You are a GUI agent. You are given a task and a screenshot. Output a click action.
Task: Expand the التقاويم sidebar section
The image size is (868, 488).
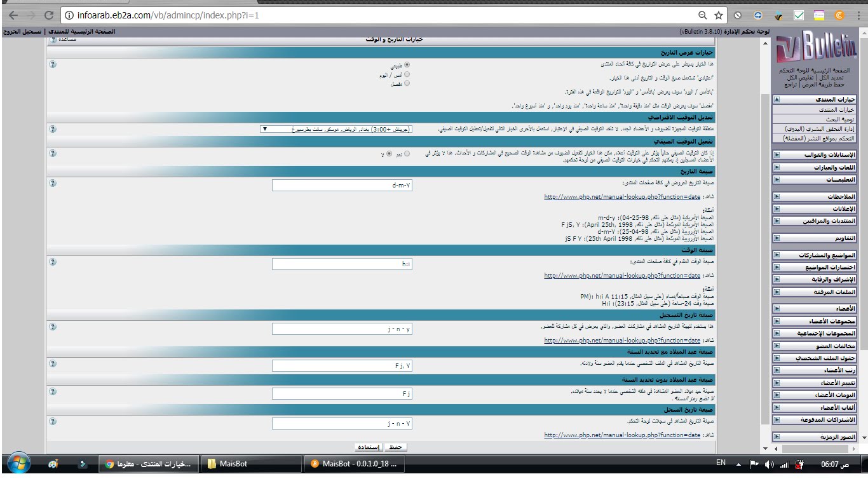tap(777, 238)
